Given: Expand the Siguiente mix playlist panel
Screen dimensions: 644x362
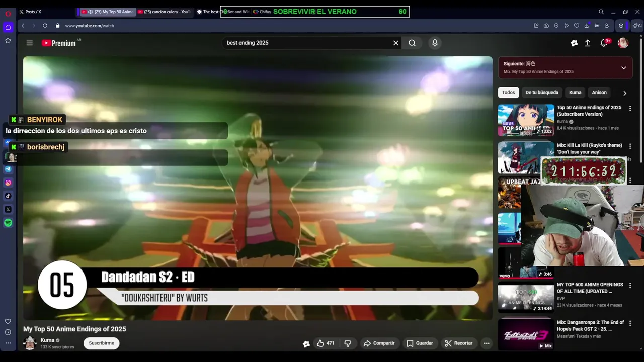Looking at the screenshot, I should point(624,68).
